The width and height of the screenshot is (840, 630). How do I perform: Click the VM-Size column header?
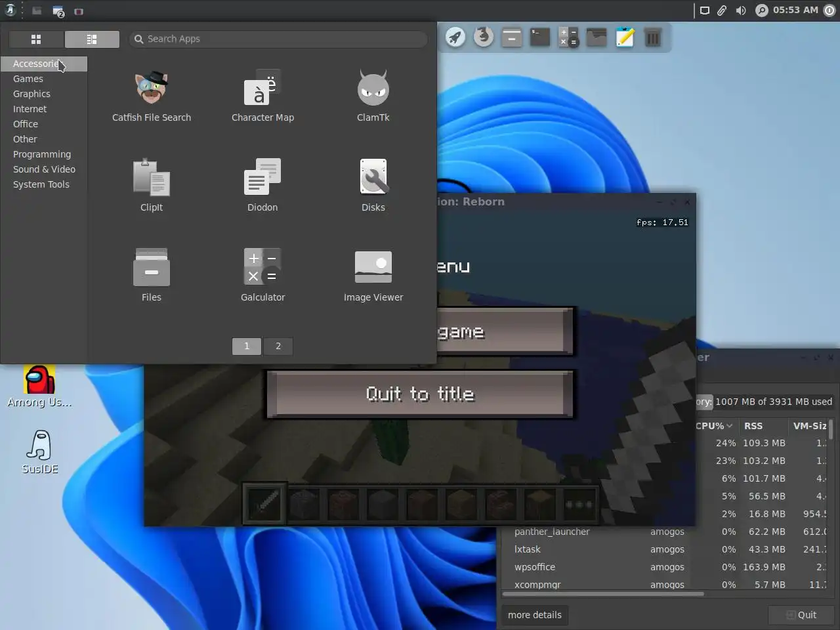[808, 426]
